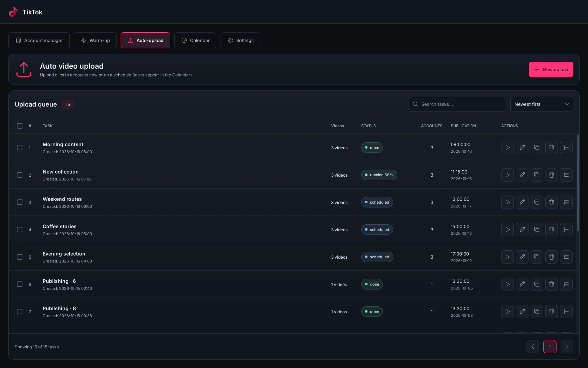Viewport: 588px width, 368px height.
Task: Go to the next page of tasks
Action: pos(567,347)
